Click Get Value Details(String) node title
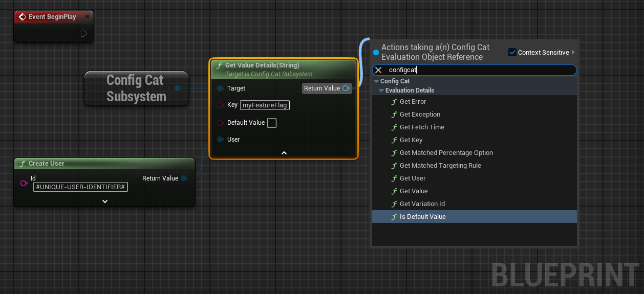 [262, 65]
